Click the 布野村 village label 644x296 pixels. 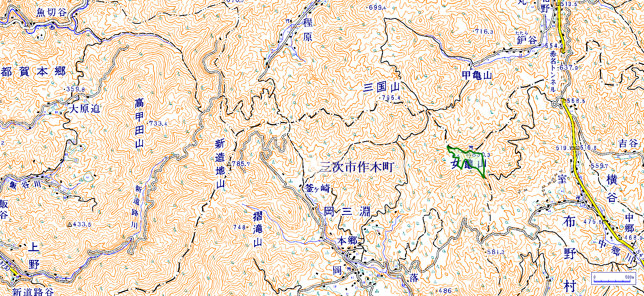pyautogui.click(x=570, y=254)
